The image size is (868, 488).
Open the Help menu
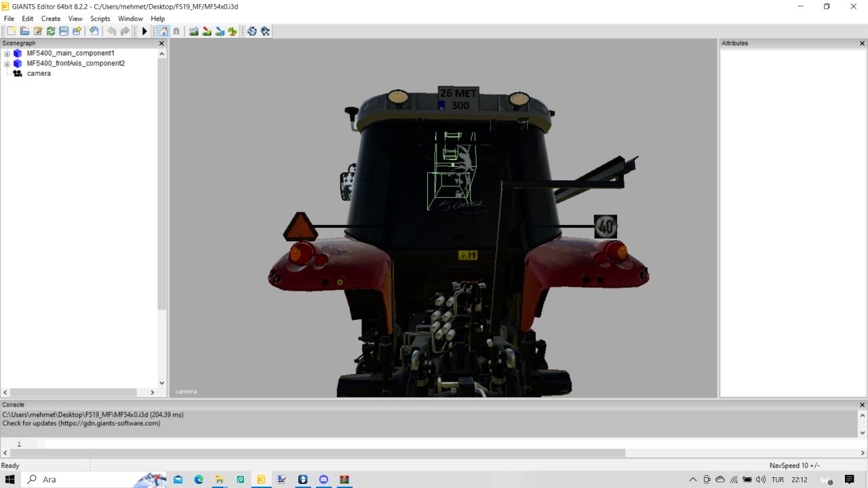tap(157, 19)
